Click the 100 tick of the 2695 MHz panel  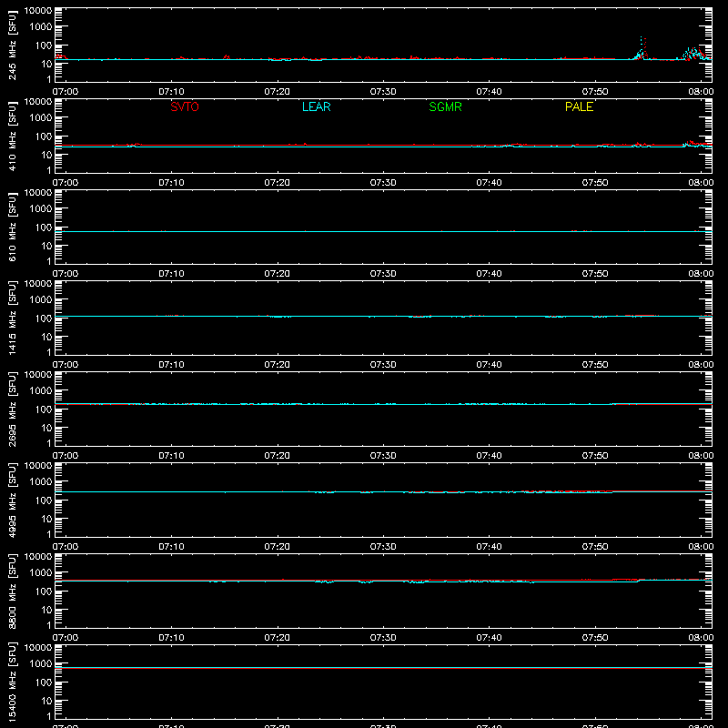point(44,409)
